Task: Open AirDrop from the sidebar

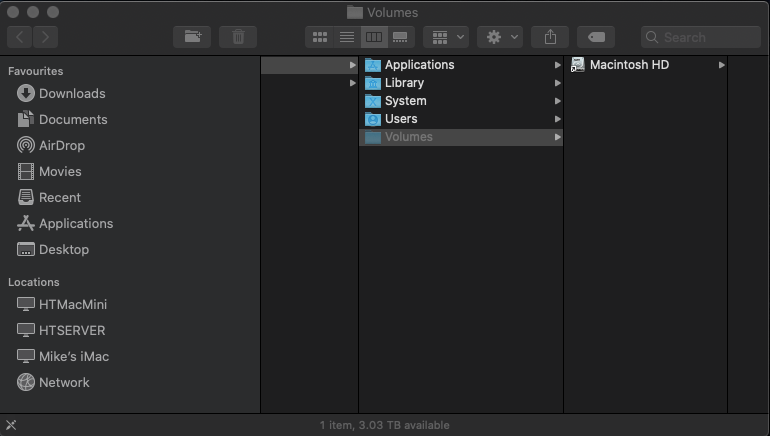Action: coord(61,145)
